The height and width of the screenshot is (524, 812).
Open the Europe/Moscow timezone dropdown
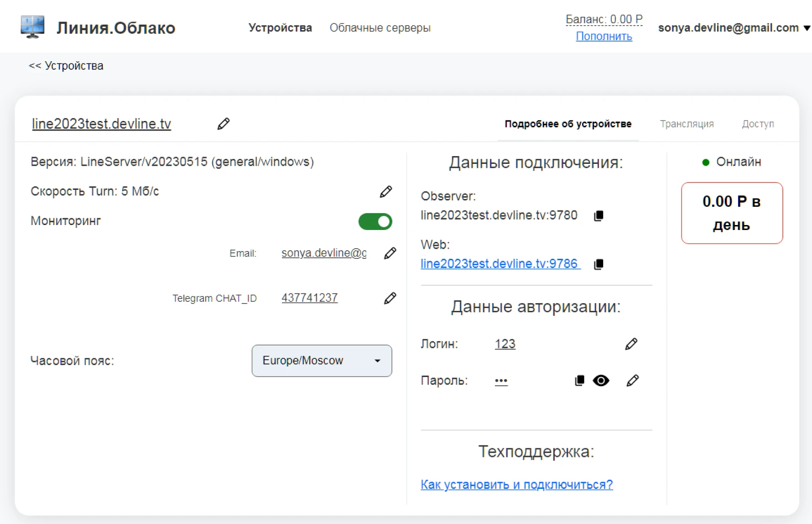click(x=322, y=361)
